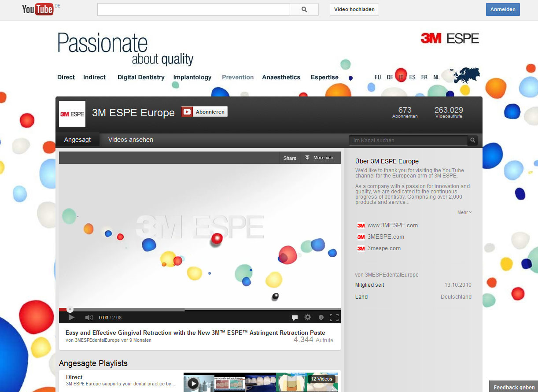Select the EU language option
This screenshot has width=538, height=392.
point(378,77)
